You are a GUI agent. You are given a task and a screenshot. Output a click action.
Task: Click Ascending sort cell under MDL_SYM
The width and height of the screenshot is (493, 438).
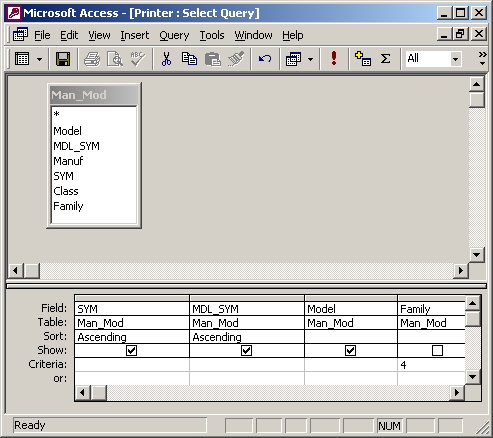pos(247,337)
